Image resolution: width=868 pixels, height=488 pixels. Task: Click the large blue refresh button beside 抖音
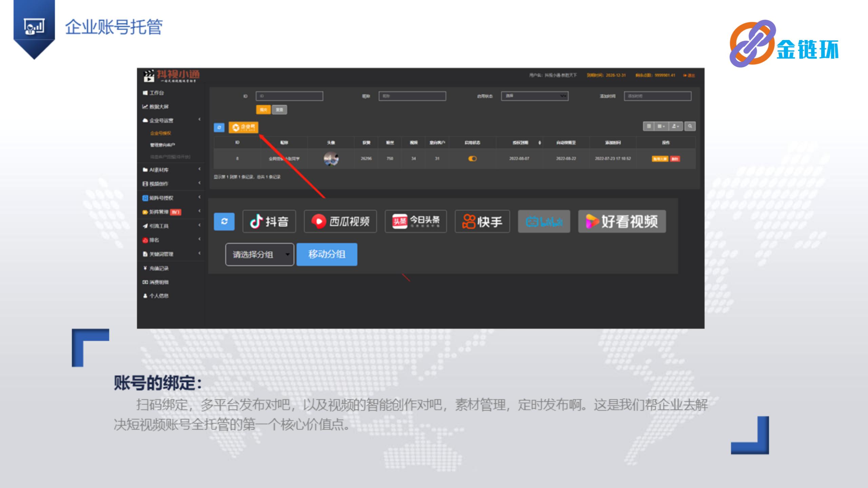point(224,221)
